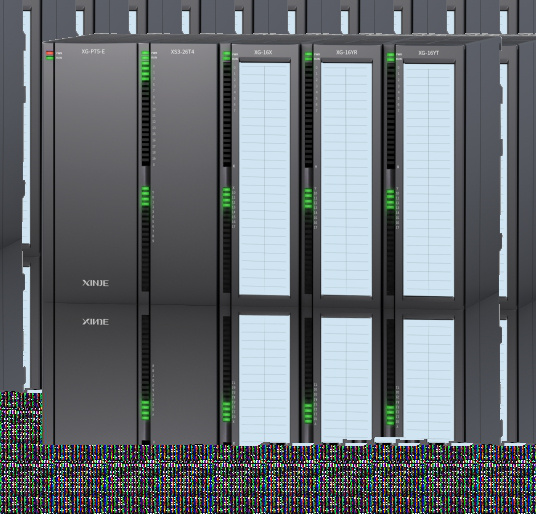Click the bottom green LED group of XG-16YT

point(391,415)
